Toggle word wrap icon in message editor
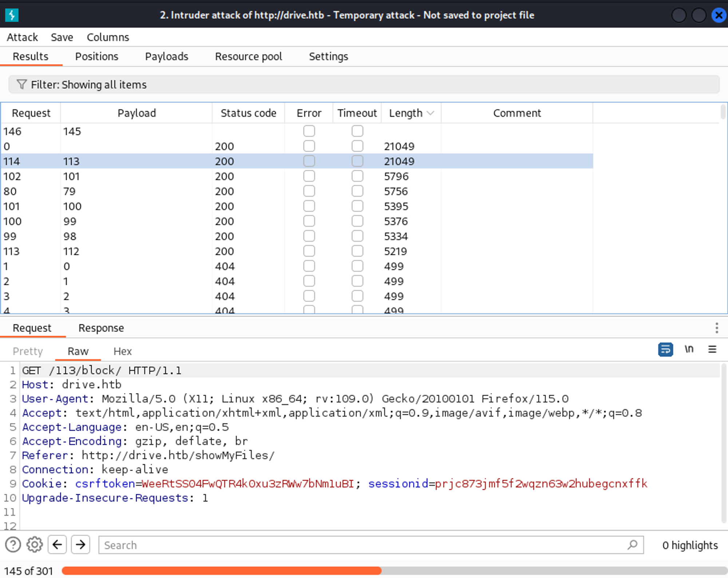This screenshot has width=728, height=578. click(x=665, y=350)
